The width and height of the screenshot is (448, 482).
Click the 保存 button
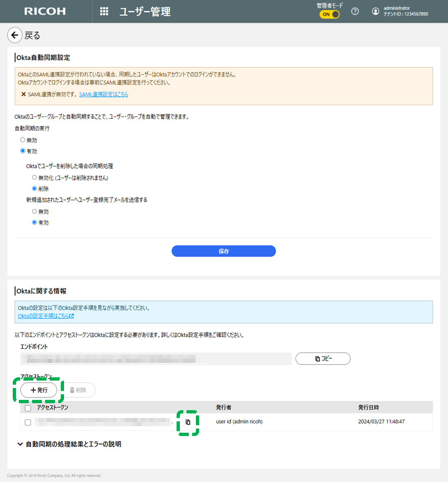223,251
